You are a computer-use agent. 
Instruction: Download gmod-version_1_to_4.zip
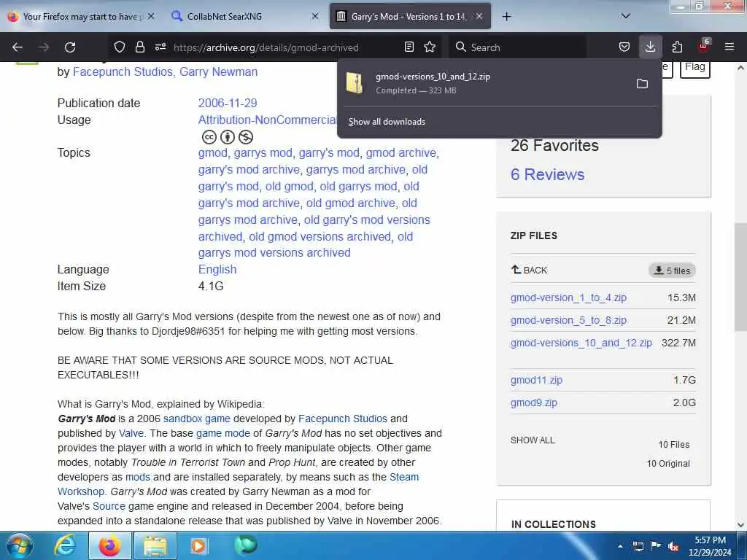pyautogui.click(x=568, y=297)
